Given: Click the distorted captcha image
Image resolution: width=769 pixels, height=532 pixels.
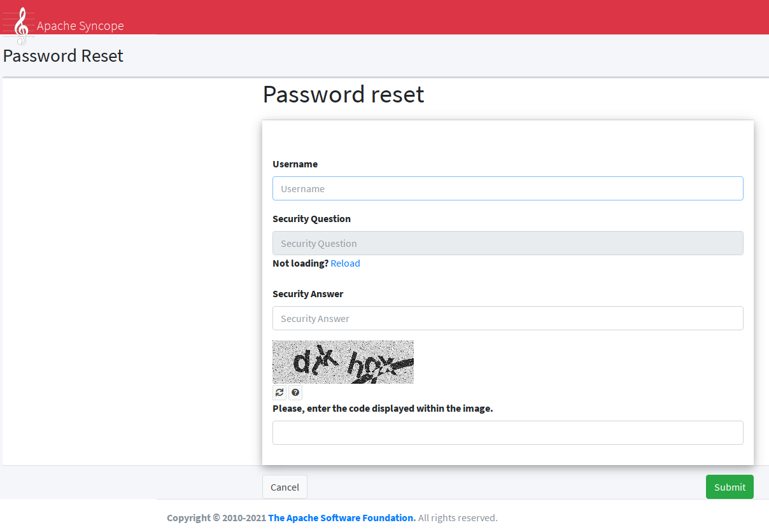Looking at the screenshot, I should [x=342, y=361].
